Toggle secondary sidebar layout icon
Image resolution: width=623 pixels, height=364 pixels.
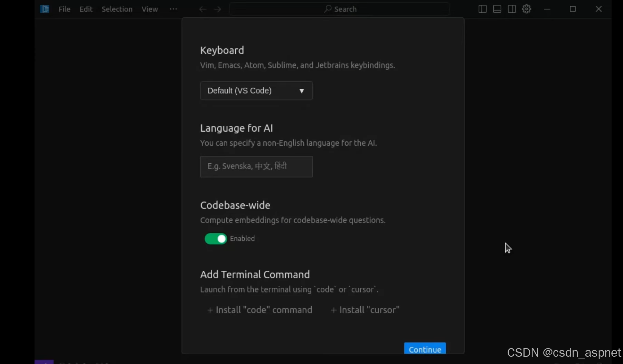point(512,9)
